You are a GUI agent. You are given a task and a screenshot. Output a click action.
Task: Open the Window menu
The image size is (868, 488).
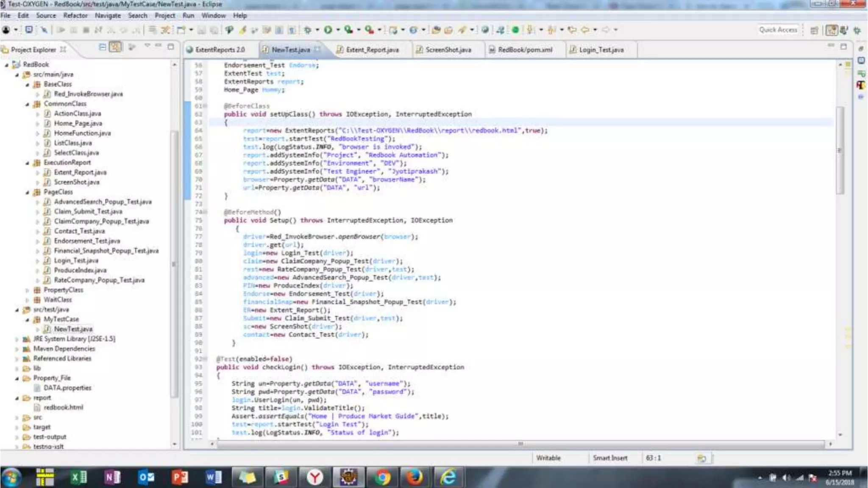tap(213, 16)
